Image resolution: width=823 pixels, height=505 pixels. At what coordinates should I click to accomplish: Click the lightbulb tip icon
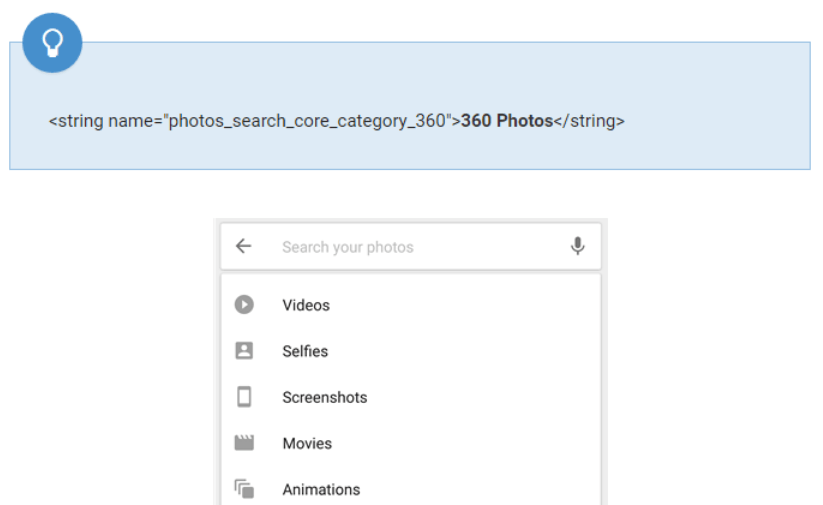point(52,43)
